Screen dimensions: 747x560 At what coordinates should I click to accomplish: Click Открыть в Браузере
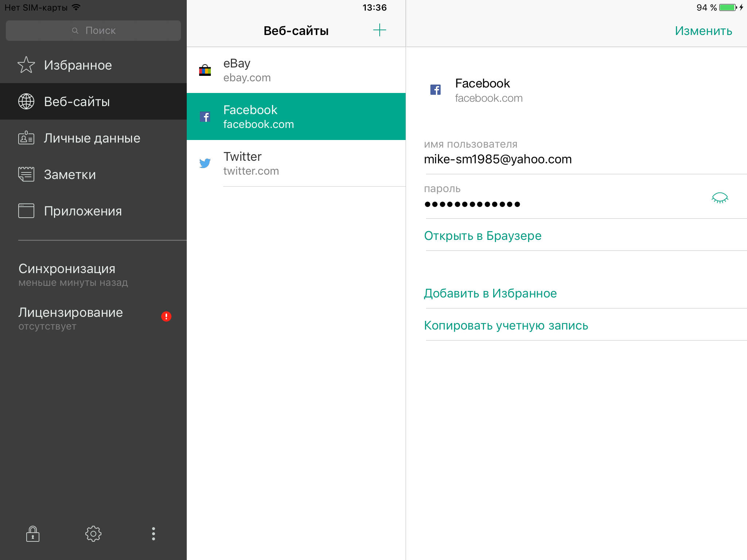click(483, 236)
